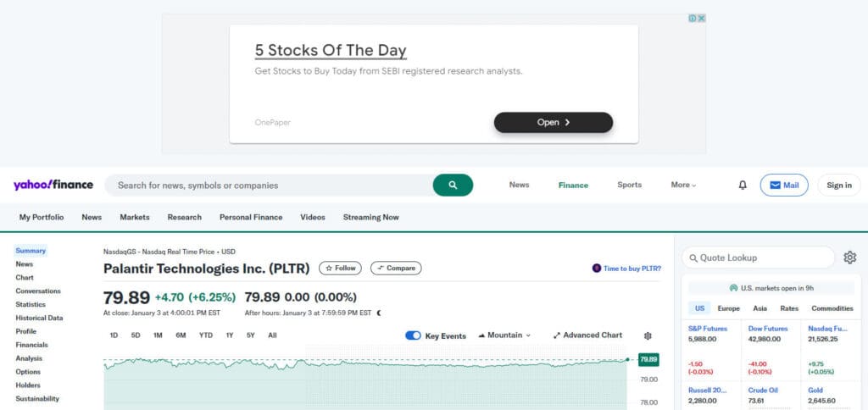This screenshot has height=410, width=868.
Task: Open Analysis in the left sidebar
Action: click(x=29, y=358)
